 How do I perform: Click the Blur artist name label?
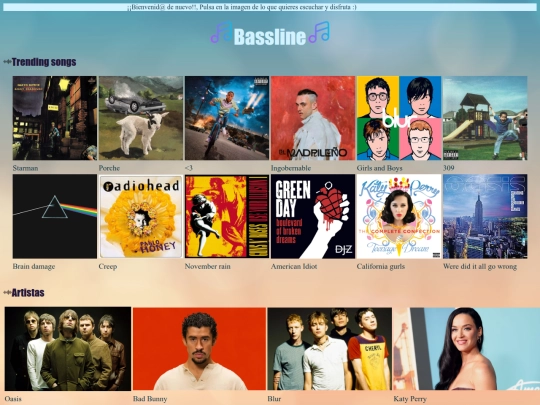click(x=274, y=399)
